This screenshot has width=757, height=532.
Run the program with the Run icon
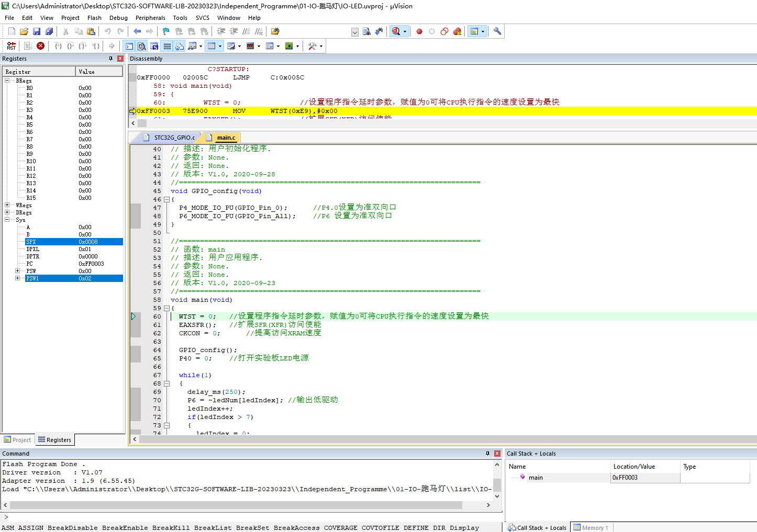tap(28, 46)
